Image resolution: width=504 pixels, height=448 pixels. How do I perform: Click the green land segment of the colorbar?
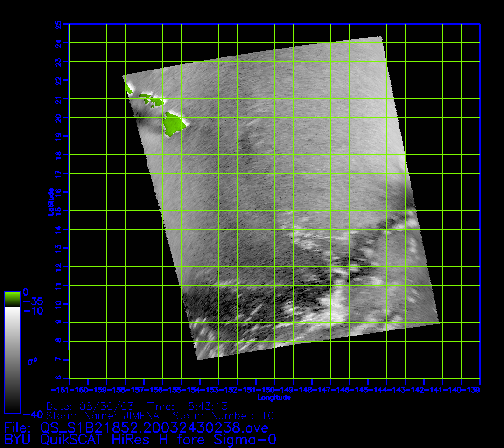tap(12, 299)
